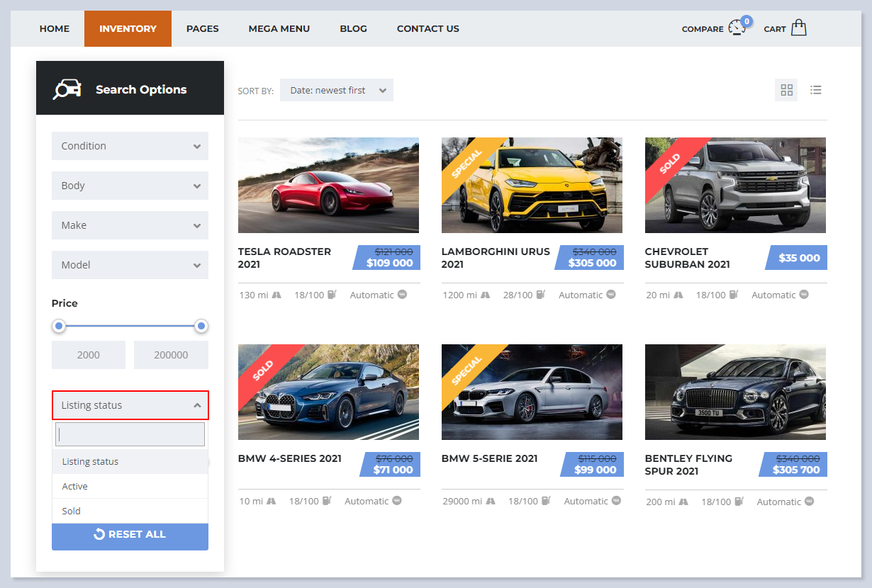Image resolution: width=872 pixels, height=588 pixels.
Task: Click the Tesla Roadster mileage road icon
Action: [x=276, y=295]
